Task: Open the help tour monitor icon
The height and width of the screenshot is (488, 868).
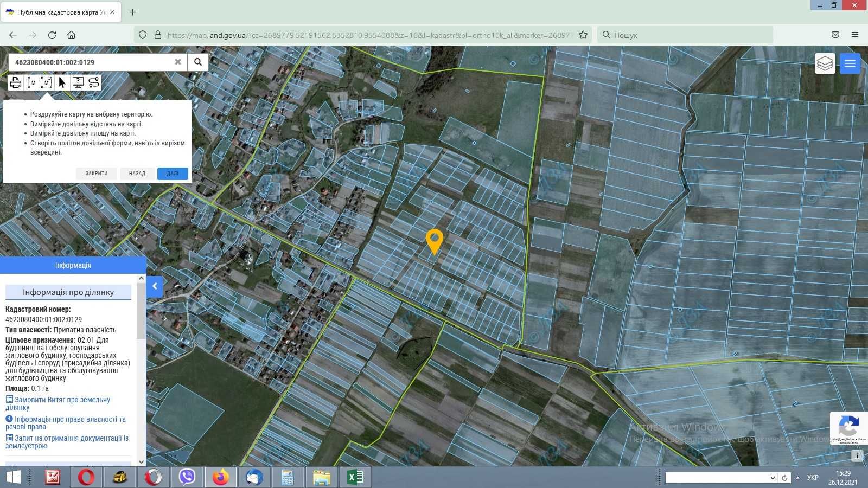Action: (78, 82)
